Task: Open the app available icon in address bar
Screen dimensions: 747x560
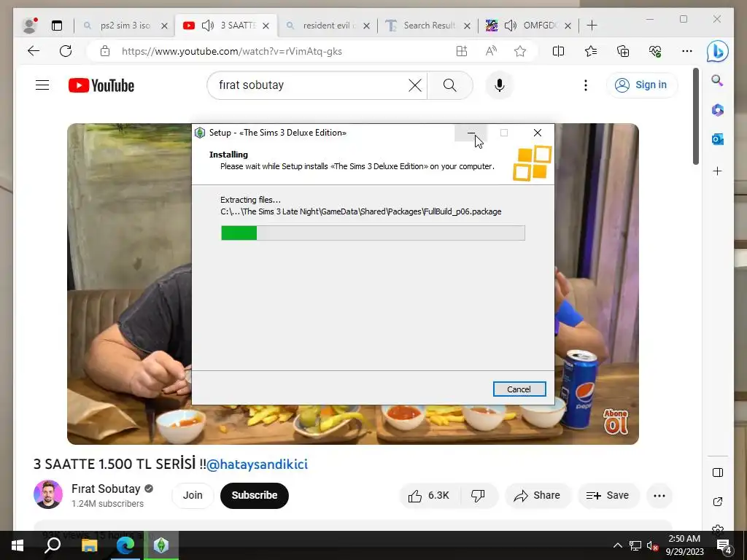Action: click(x=462, y=51)
